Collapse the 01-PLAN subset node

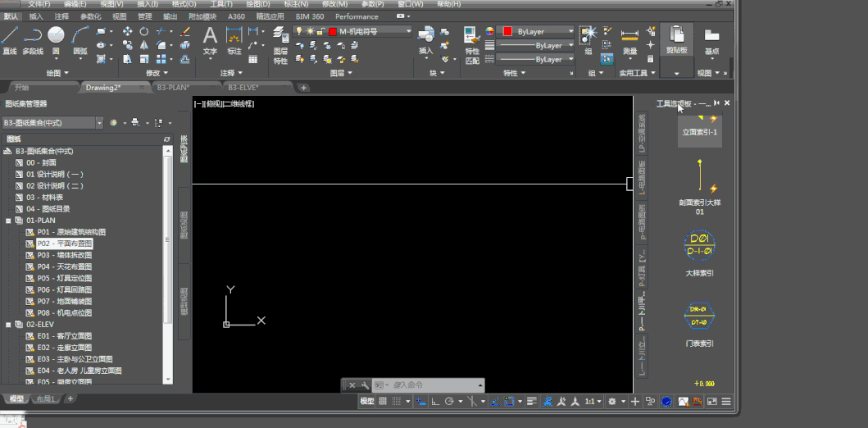8,221
